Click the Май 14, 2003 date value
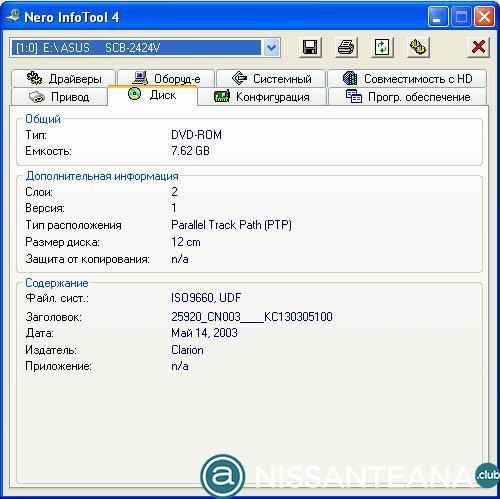500x499 pixels. click(204, 333)
